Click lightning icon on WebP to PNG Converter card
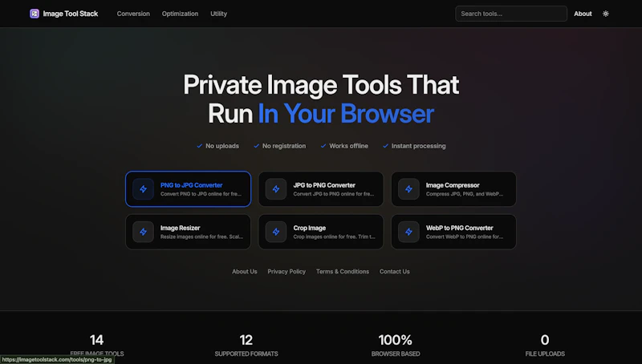The image size is (642, 364). click(408, 232)
